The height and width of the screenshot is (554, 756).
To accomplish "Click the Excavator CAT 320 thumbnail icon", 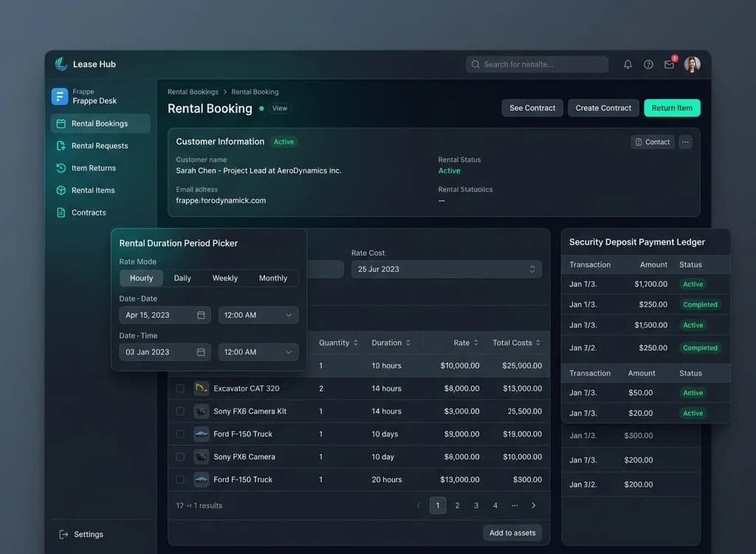I will click(x=201, y=388).
